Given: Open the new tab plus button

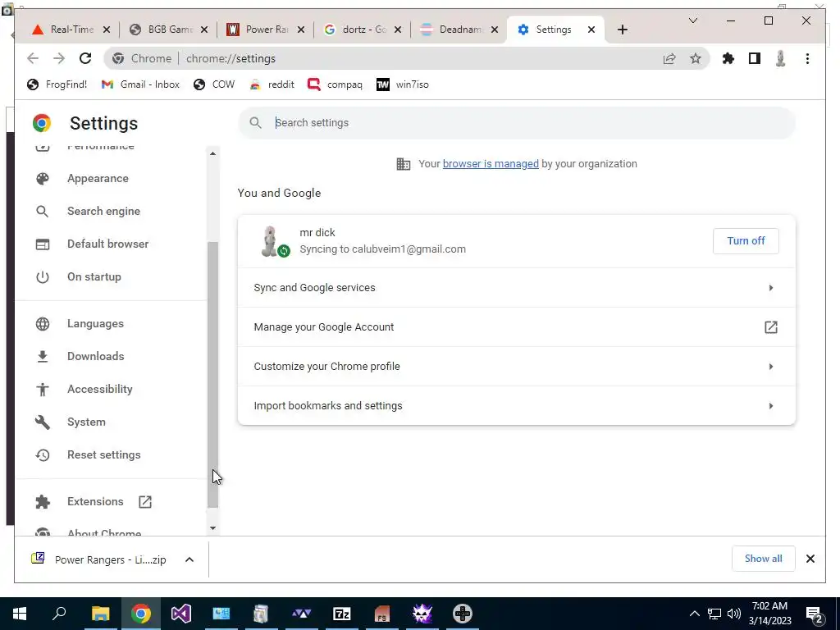Looking at the screenshot, I should (622, 30).
